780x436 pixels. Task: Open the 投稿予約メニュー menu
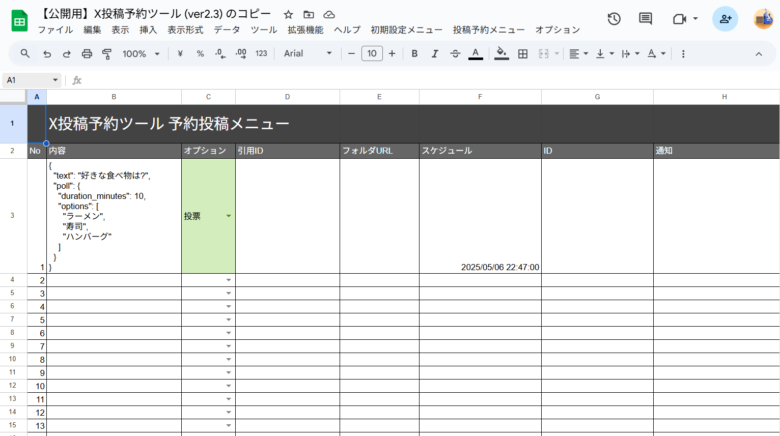pyautogui.click(x=488, y=30)
